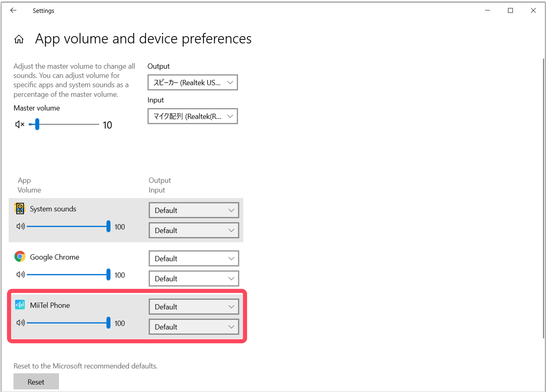Open MiiTel Phone input device dropdown
This screenshot has height=392, width=546.
click(194, 327)
